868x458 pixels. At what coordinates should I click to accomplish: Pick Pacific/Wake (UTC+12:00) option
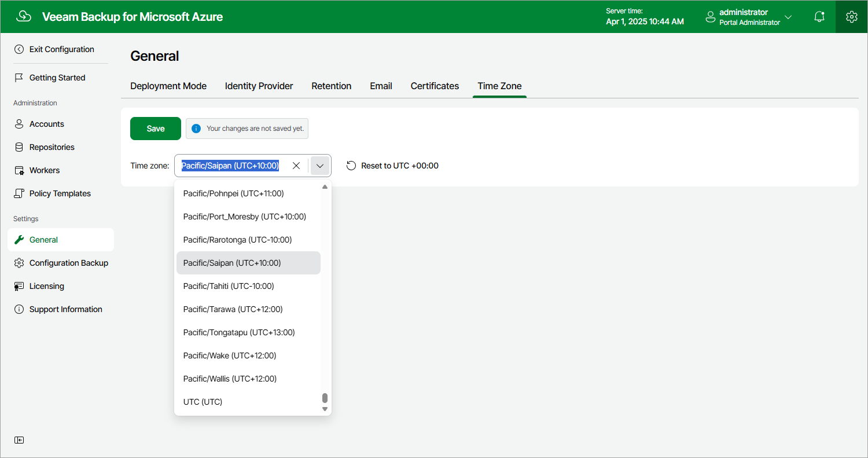(248, 356)
